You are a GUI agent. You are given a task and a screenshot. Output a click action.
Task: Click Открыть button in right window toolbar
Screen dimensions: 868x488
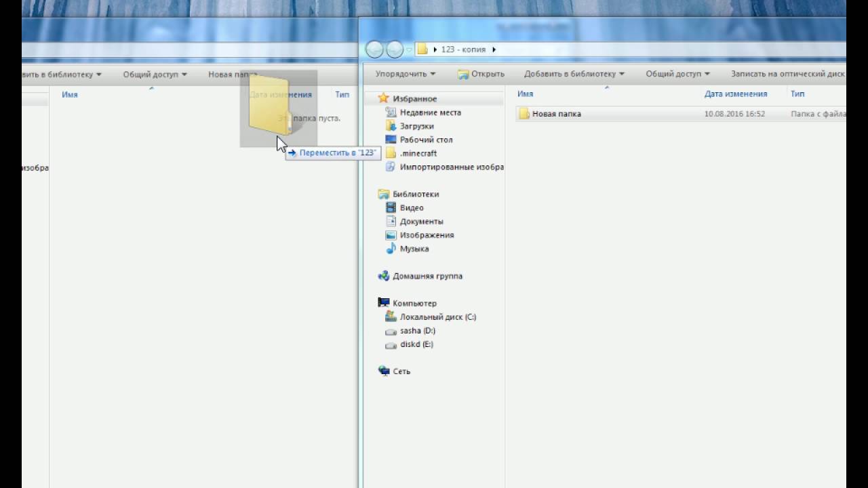pyautogui.click(x=481, y=74)
